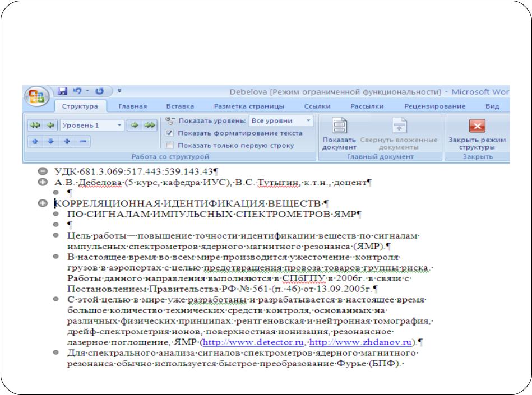Image resolution: width=532 pixels, height=395 pixels.
Task: Click the heading 'КОРРЕЛЯЦИОННАЯ ИДЕНТИФИКАЦИЯ ВЕЩЕСТВ'
Action: coord(187,203)
